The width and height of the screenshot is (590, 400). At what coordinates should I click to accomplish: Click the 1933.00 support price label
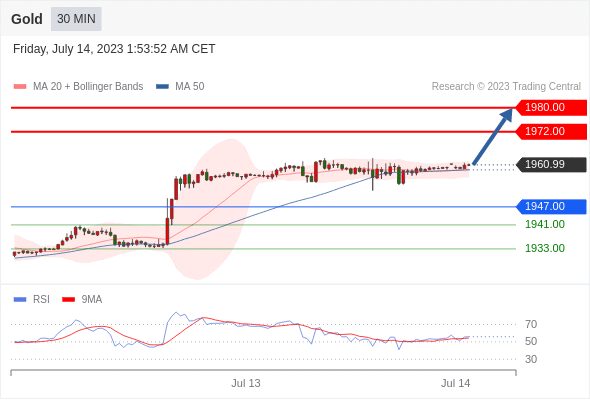(x=545, y=248)
